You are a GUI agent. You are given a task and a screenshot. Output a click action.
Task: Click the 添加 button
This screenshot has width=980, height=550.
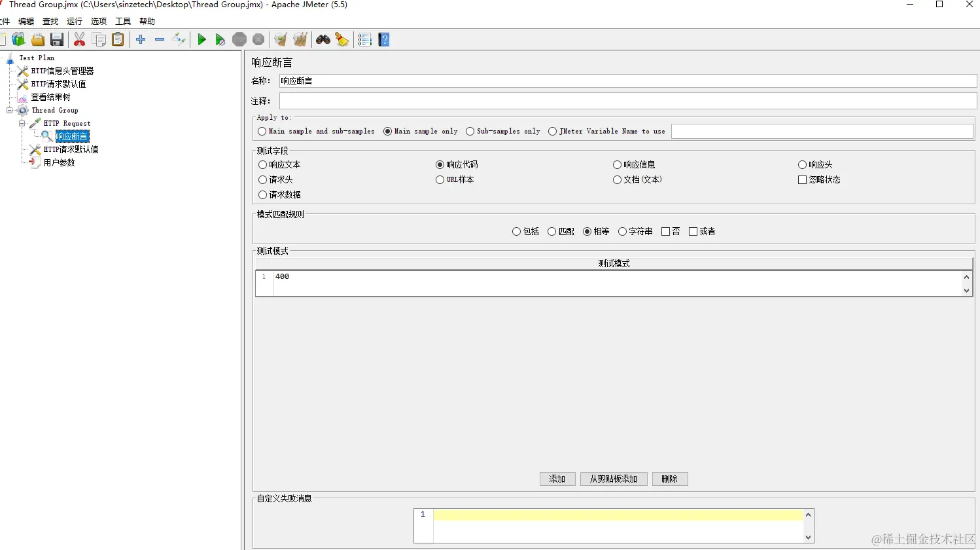(x=557, y=479)
